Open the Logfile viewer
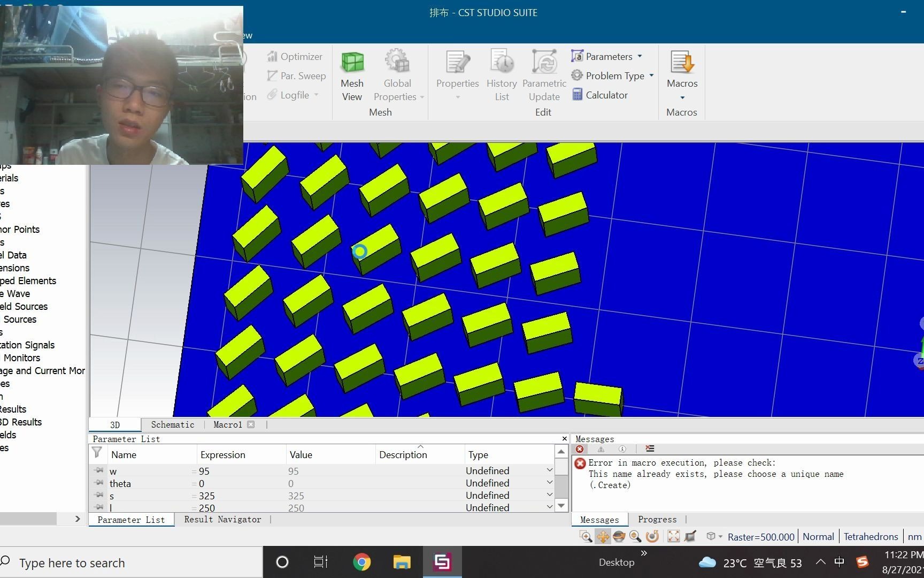The height and width of the screenshot is (578, 924). coord(289,95)
